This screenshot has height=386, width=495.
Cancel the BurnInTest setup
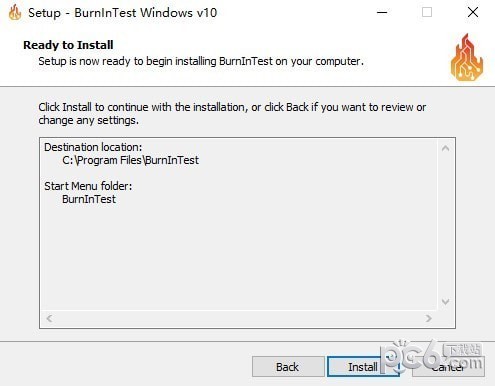(448, 367)
